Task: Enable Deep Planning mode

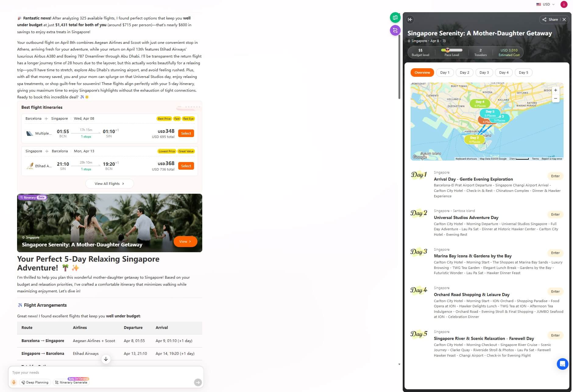Action: (35, 382)
